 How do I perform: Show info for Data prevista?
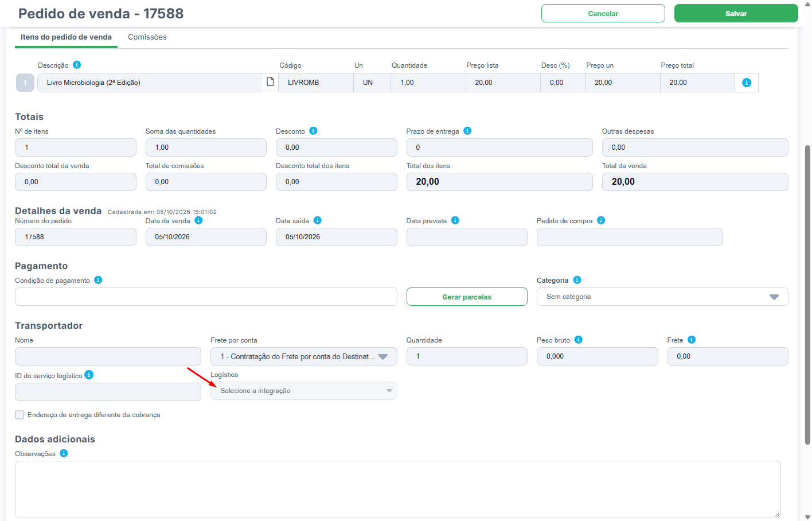tap(455, 220)
